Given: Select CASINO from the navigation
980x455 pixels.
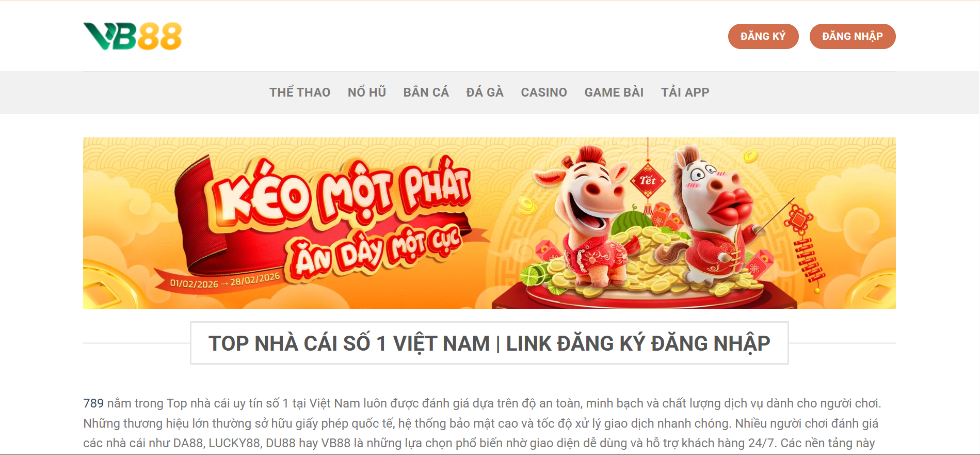Looking at the screenshot, I should pyautogui.click(x=544, y=92).
